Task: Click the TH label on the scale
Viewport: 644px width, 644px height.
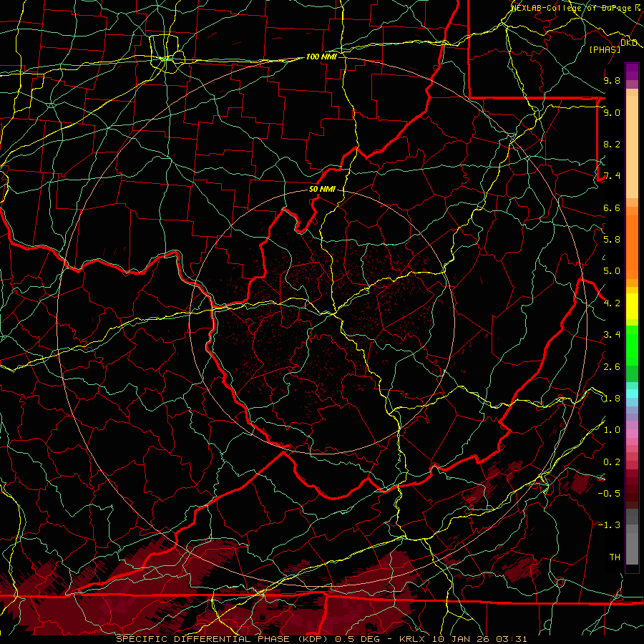Action: coord(615,557)
